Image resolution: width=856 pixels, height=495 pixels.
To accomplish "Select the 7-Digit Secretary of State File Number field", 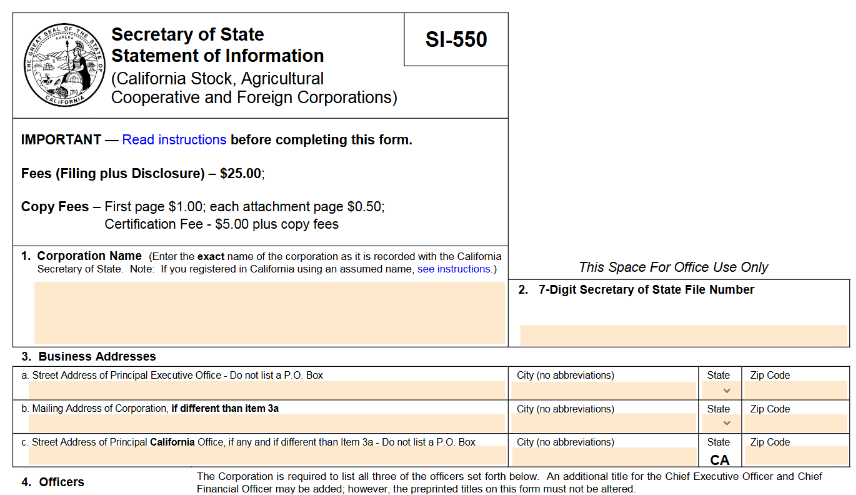I will (683, 335).
